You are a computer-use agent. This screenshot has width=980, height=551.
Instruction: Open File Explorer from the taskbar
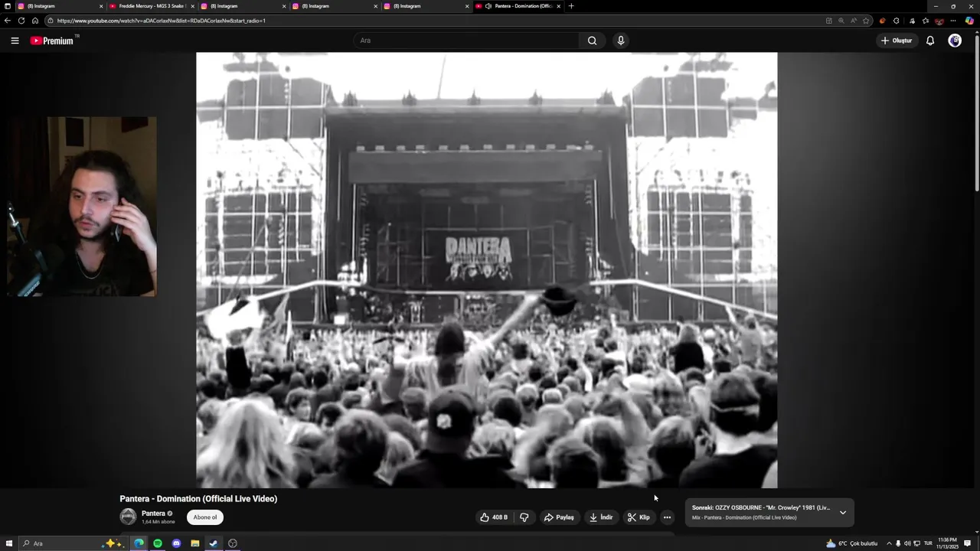tap(195, 543)
